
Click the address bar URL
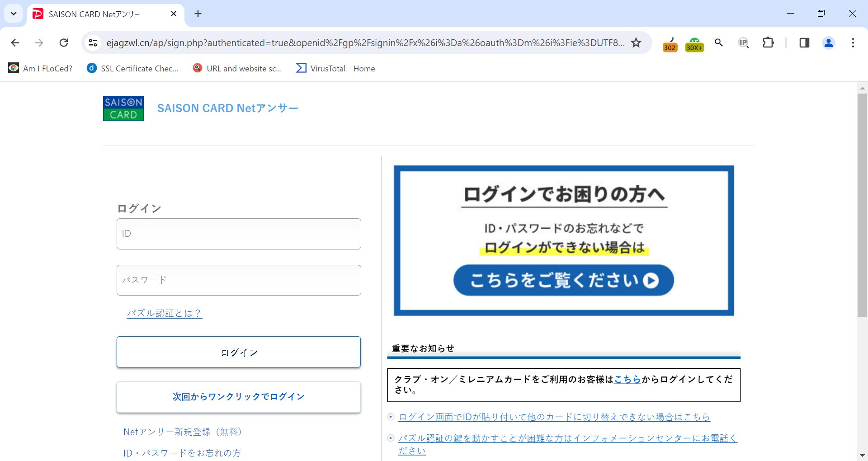click(365, 43)
